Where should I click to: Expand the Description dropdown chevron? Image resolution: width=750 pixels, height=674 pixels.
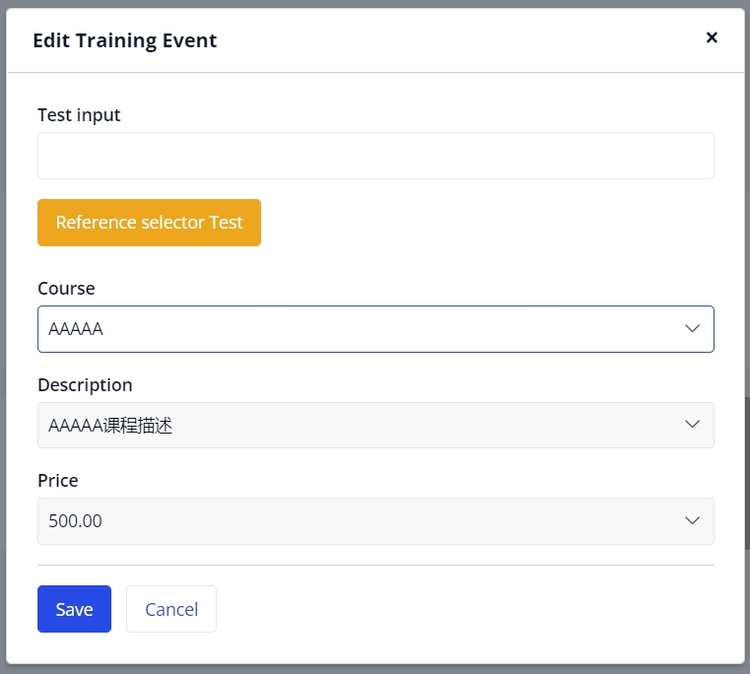(692, 425)
